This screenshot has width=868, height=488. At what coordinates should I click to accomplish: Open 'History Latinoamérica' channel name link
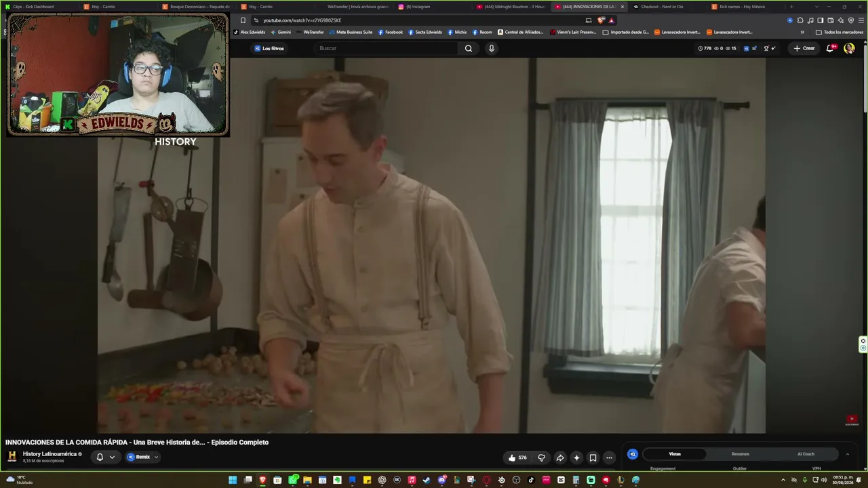click(50, 454)
